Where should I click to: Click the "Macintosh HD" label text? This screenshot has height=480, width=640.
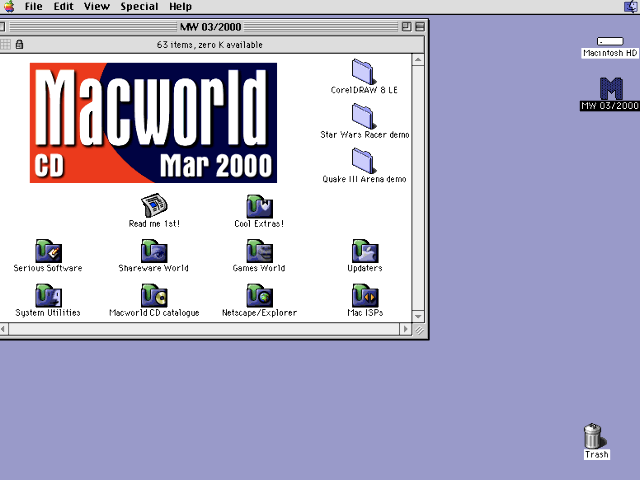[610, 53]
